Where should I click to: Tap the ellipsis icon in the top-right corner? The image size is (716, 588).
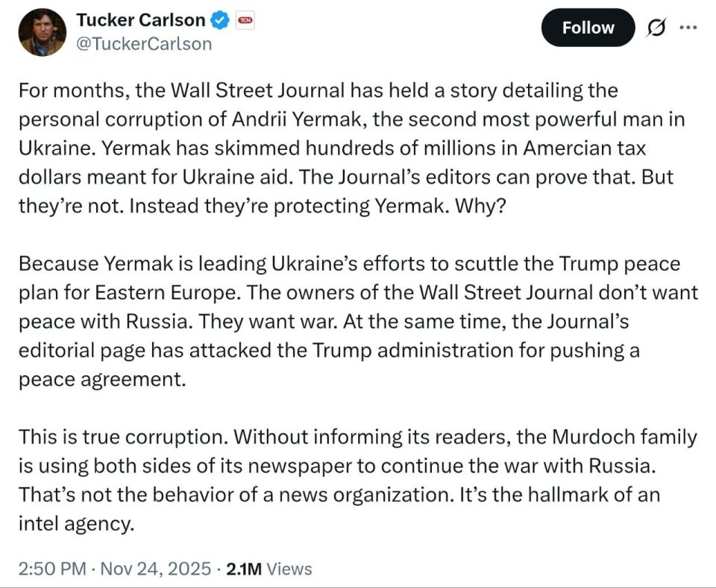point(689,26)
